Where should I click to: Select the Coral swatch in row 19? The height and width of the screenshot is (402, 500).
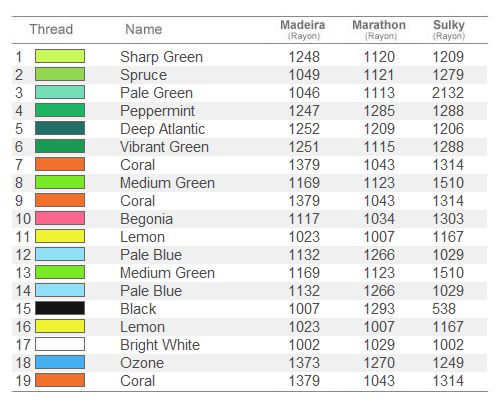(x=60, y=380)
